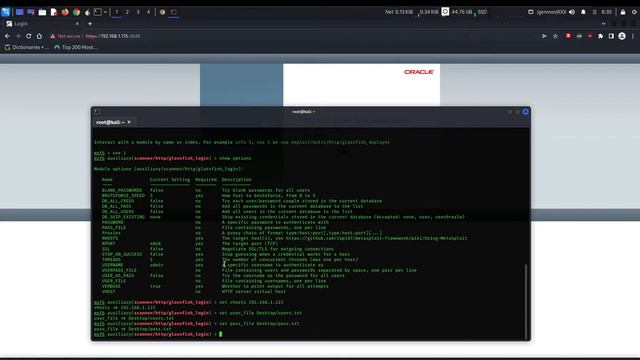Toggle the browser side panel icon
The height and width of the screenshot is (360, 640).
tap(611, 36)
